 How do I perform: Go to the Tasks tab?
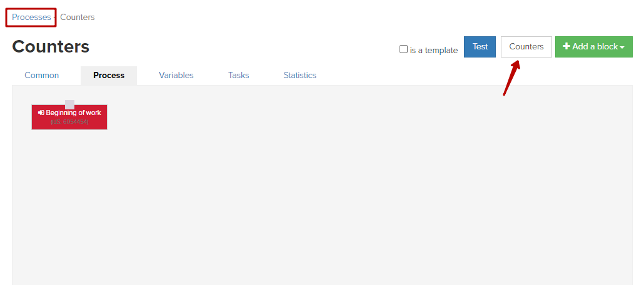pos(239,75)
